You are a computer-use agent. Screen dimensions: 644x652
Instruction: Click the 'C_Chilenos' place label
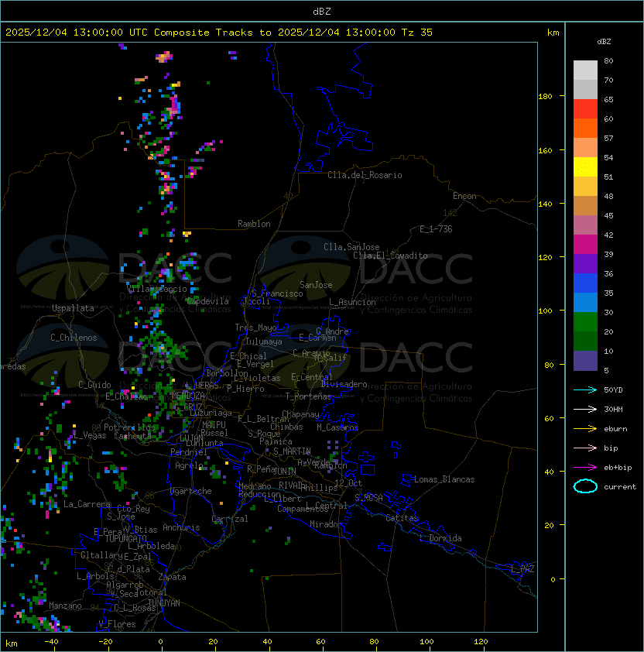tap(74, 338)
